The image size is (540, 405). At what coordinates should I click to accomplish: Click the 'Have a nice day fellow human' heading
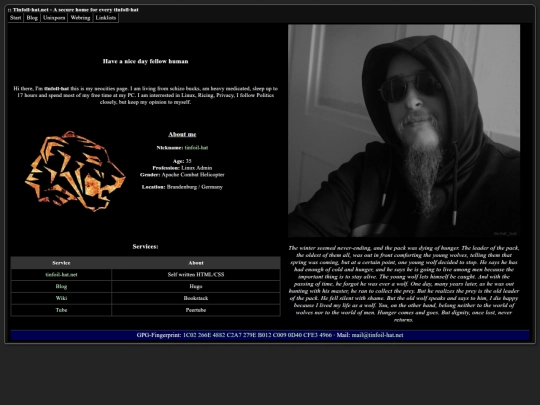tap(145, 61)
